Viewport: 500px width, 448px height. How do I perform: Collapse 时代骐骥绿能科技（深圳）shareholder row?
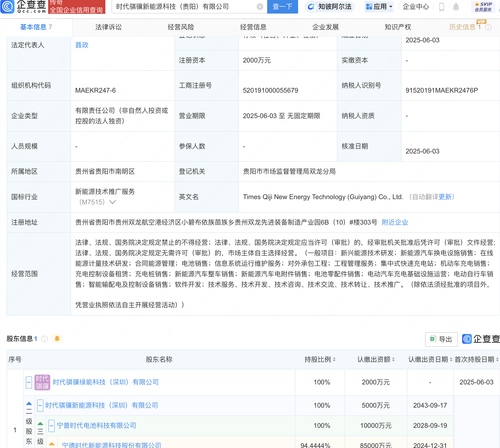[x=29, y=382]
